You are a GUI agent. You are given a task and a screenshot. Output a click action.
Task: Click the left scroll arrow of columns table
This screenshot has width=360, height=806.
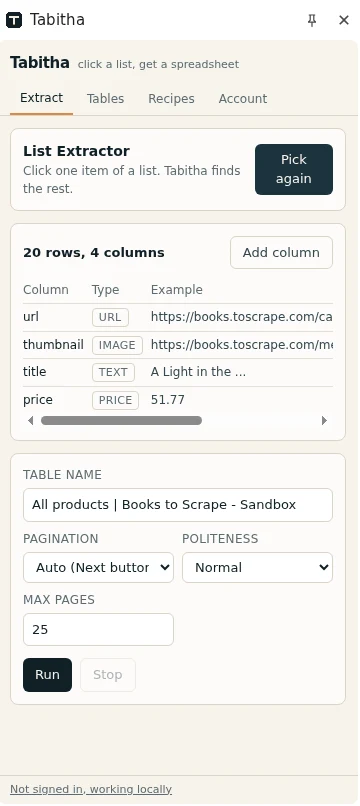point(30,420)
